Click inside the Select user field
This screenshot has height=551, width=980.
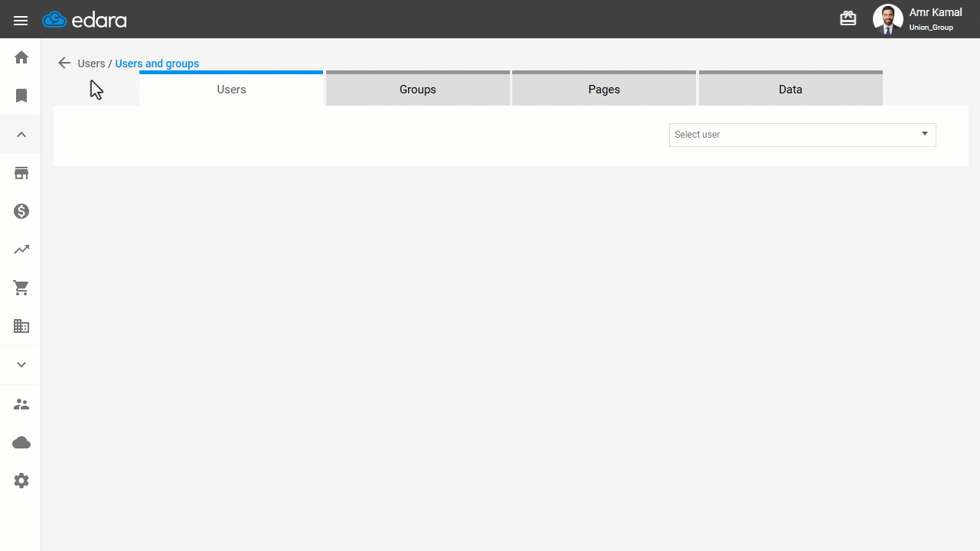[802, 135]
